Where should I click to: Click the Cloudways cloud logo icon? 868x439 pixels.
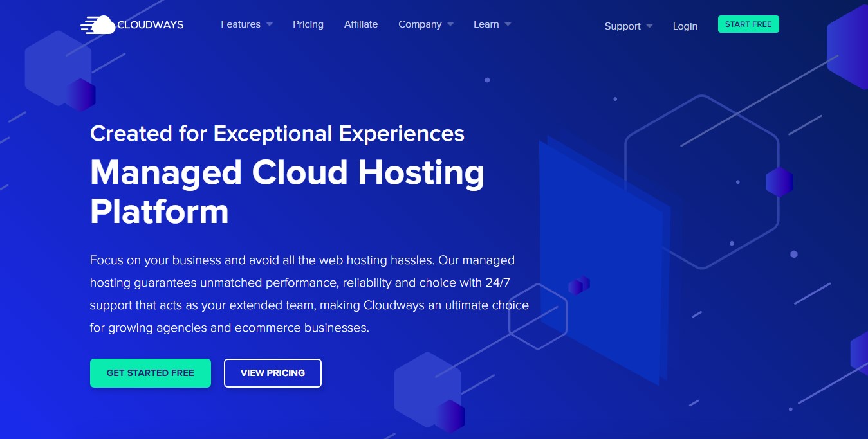(98, 25)
